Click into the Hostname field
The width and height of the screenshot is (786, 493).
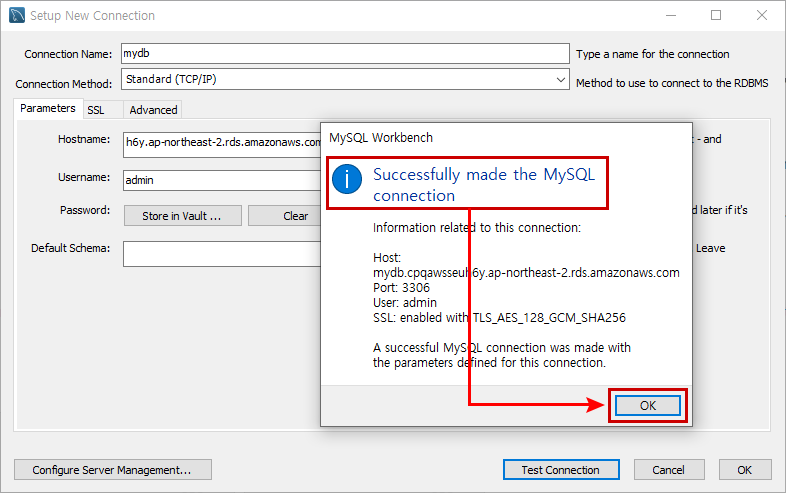pos(222,144)
